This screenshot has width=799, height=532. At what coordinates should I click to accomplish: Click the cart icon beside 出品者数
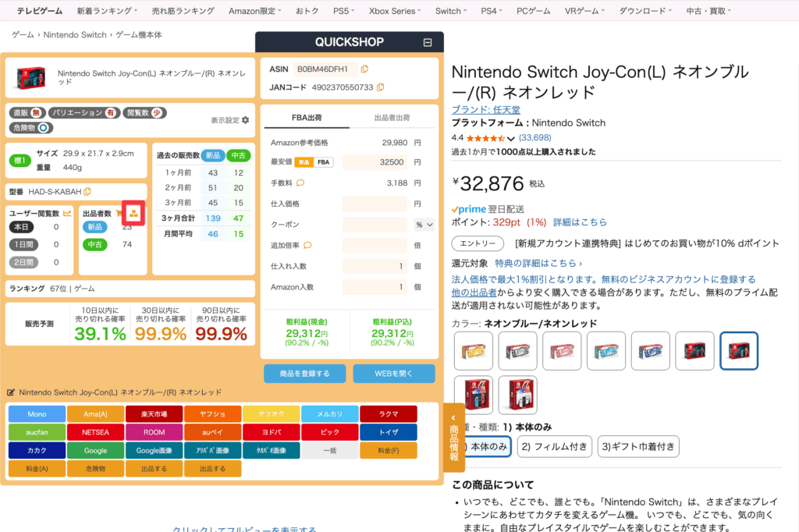119,213
